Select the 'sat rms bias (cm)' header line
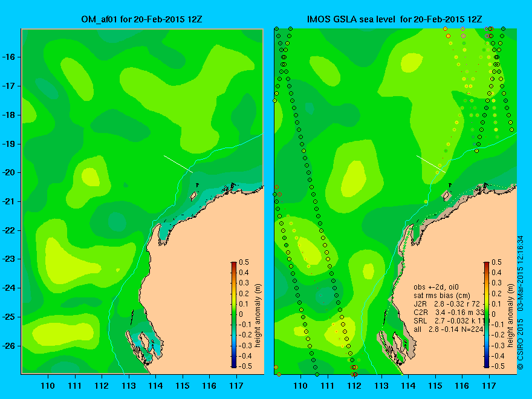Image resolution: width=532 pixels, height=399 pixels. 442,296
